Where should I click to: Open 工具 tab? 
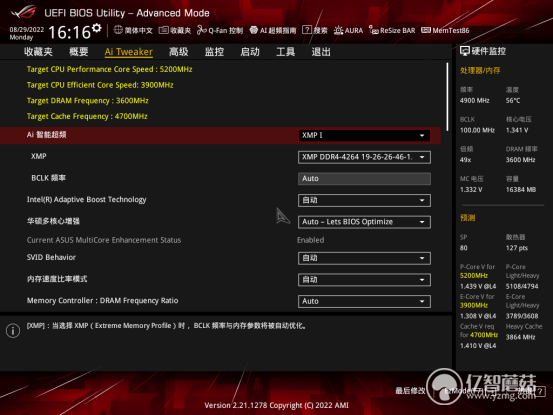click(285, 52)
